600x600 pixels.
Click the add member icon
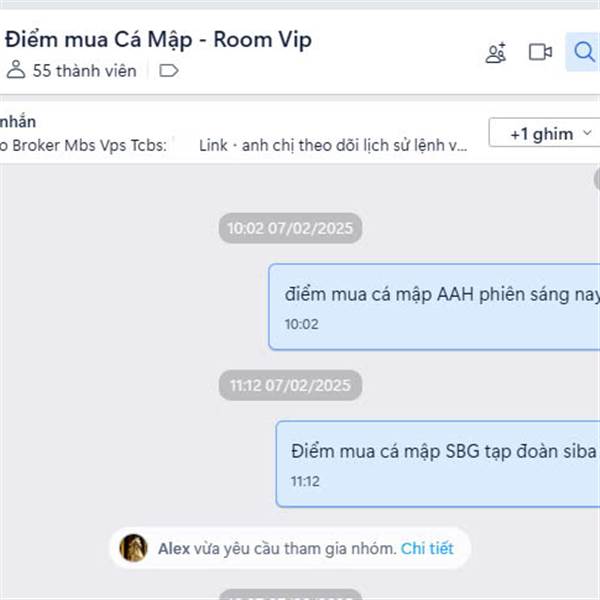[496, 53]
